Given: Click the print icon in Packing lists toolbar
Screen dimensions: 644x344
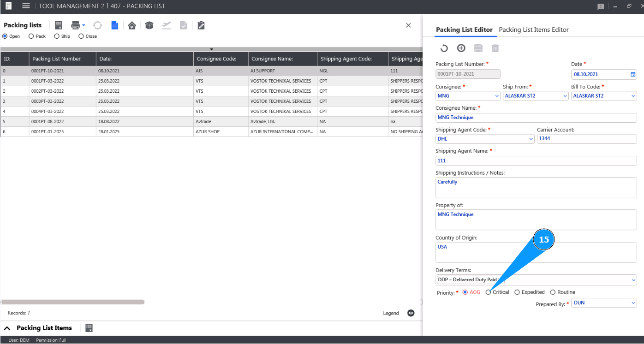Looking at the screenshot, I should [76, 25].
